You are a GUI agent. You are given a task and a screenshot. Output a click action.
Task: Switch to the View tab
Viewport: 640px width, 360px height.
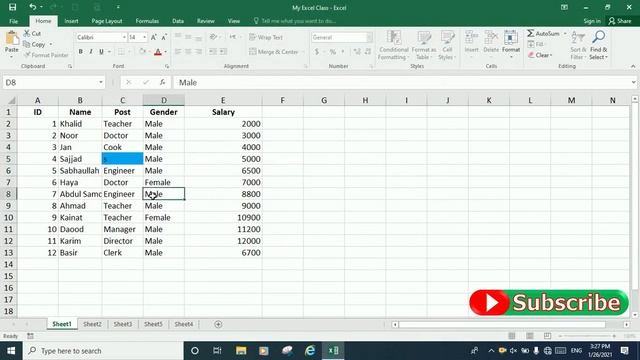[234, 21]
